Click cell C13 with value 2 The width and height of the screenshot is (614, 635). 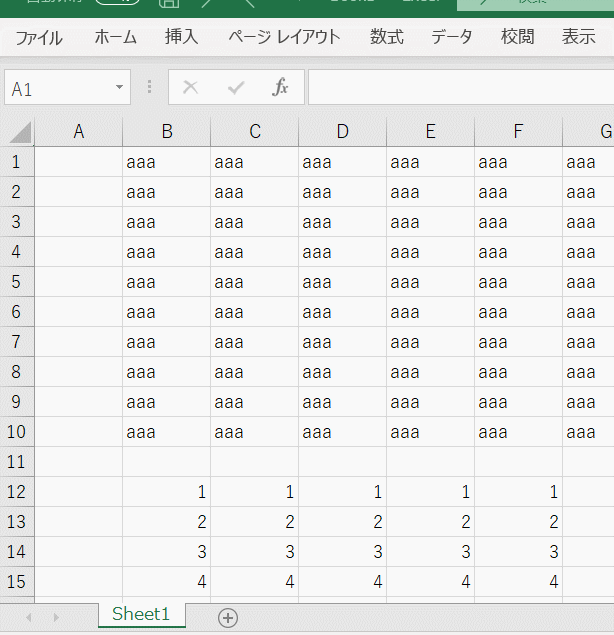[x=254, y=521]
